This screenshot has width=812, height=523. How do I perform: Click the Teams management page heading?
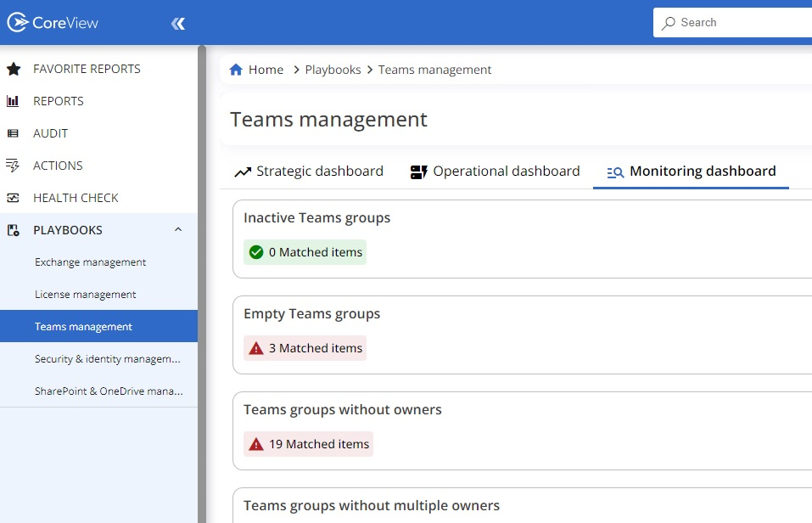click(x=328, y=120)
